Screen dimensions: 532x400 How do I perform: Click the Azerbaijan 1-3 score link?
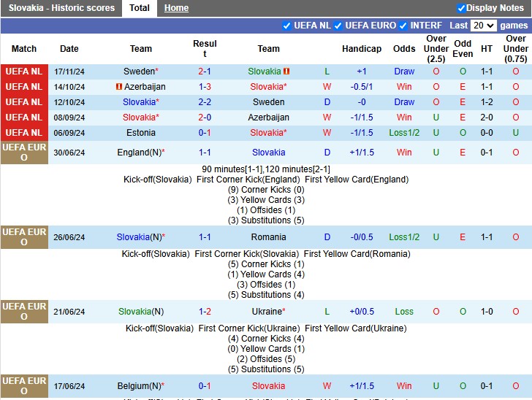205,87
